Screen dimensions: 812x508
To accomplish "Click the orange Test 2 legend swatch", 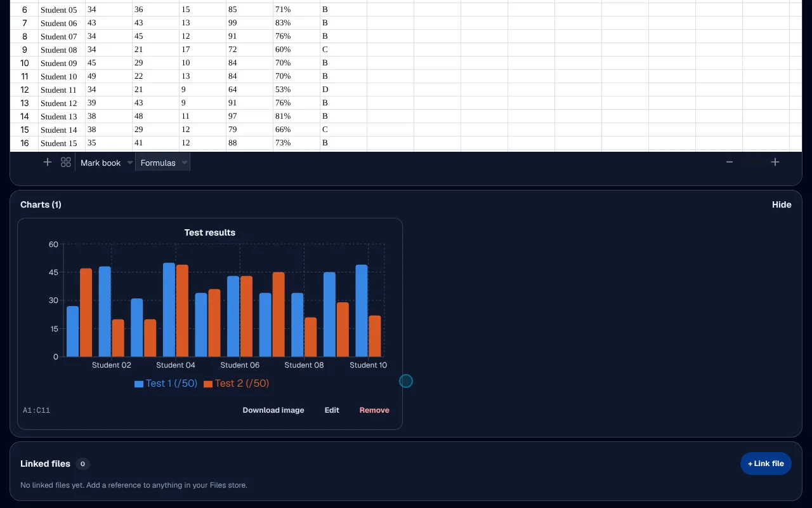I will point(208,384).
